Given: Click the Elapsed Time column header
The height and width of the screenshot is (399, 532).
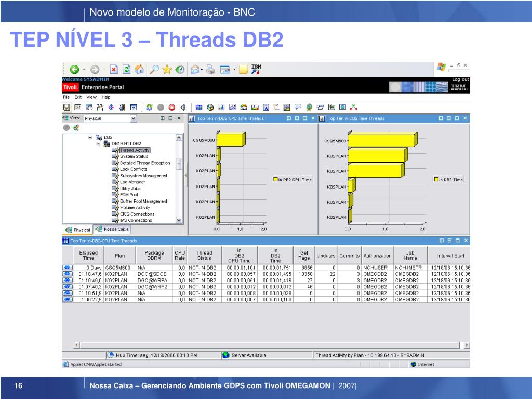Looking at the screenshot, I should (x=88, y=256).
